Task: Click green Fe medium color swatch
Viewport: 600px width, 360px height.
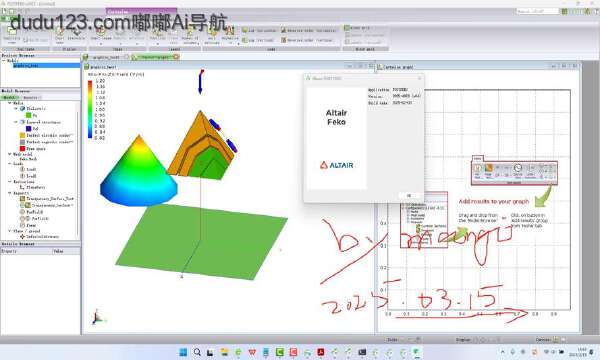Action: 28,115
